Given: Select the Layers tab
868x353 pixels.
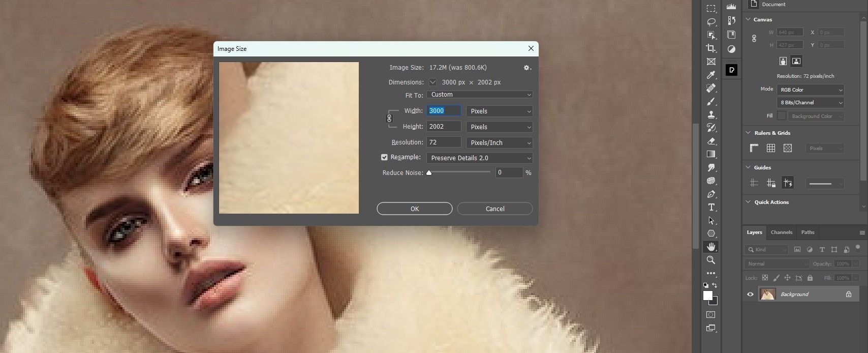Looking at the screenshot, I should point(754,232).
